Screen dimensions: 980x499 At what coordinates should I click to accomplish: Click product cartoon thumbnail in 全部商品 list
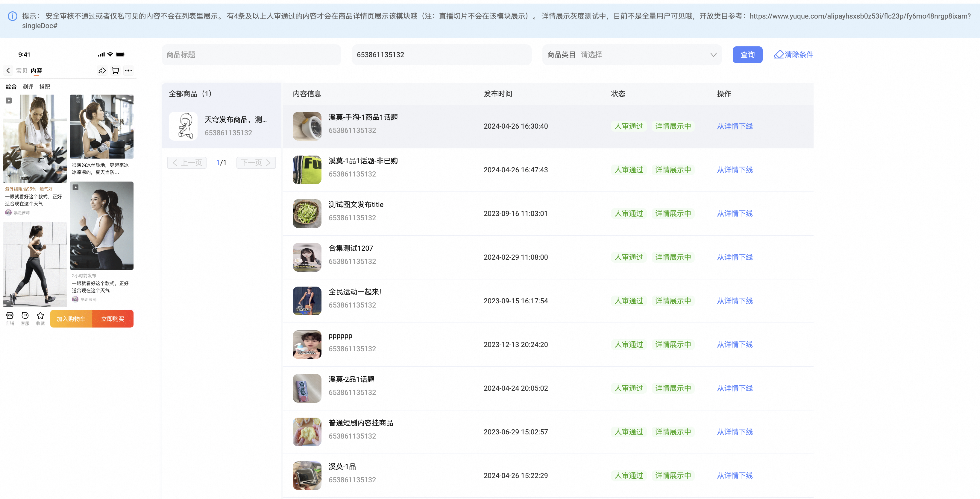pos(183,126)
